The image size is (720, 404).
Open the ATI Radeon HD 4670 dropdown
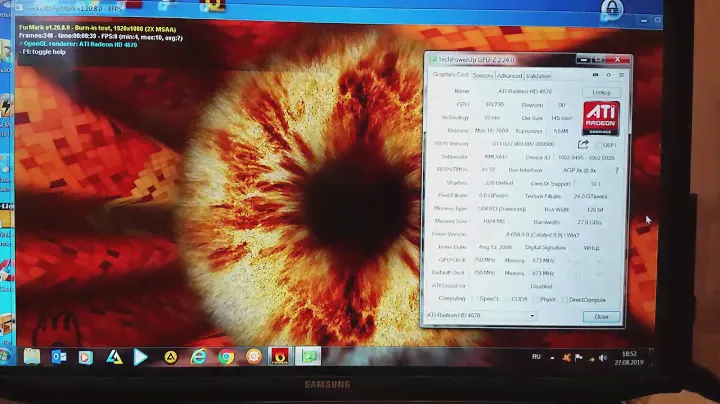click(x=482, y=316)
